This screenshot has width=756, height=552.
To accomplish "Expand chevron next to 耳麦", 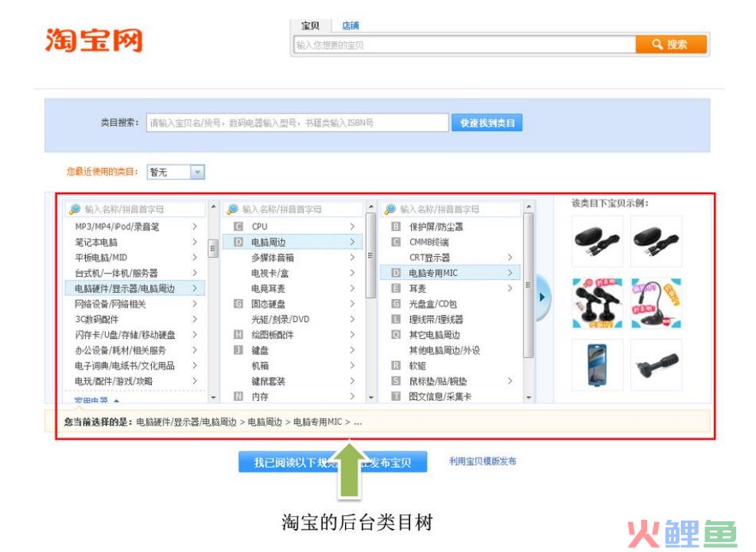I will [510, 288].
